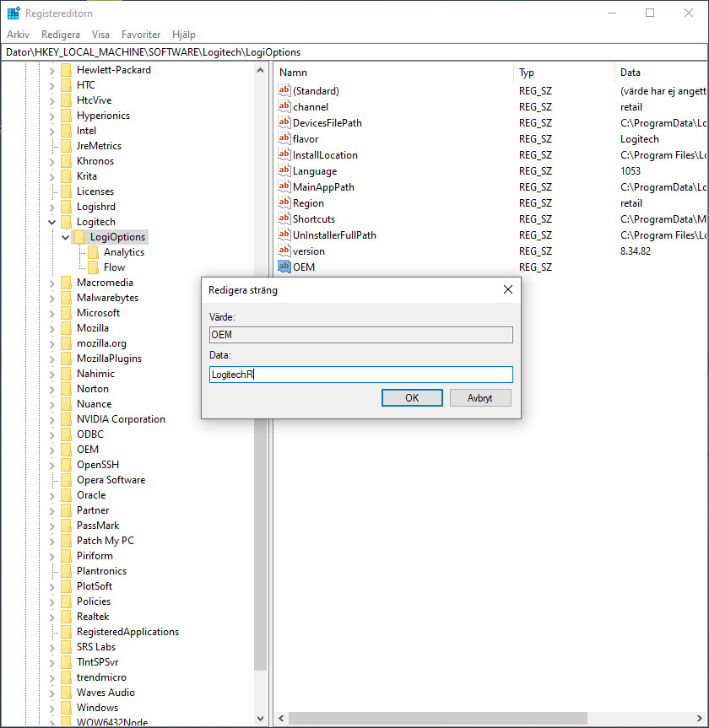709x728 pixels.
Task: Click the ab icon beside channel value
Action: click(286, 106)
